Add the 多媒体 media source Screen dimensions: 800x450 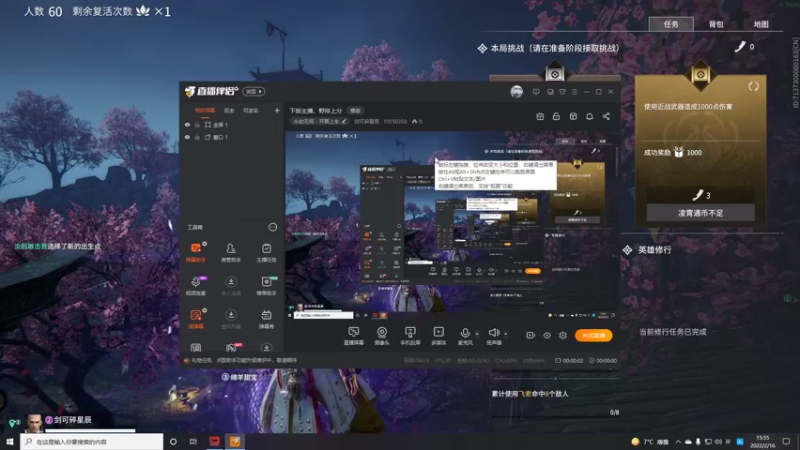439,336
